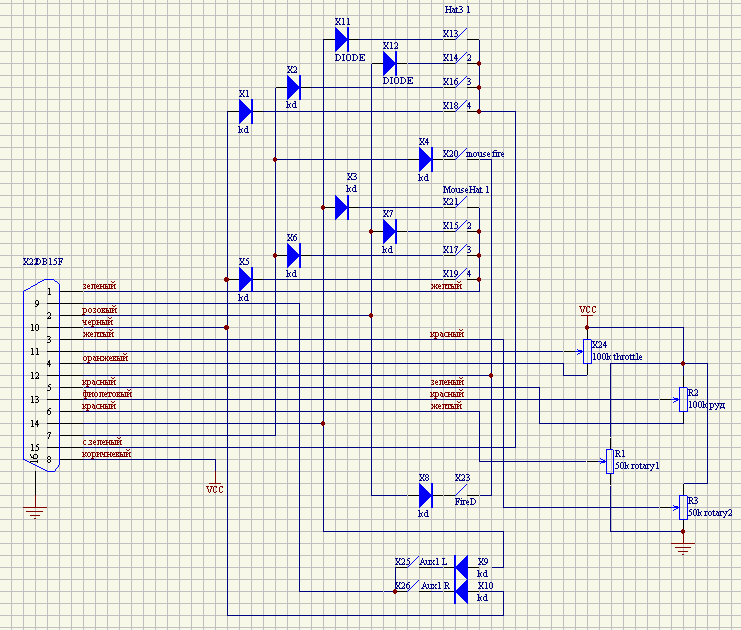
Task: Select the R2 100k potentiometer
Action: tap(683, 399)
